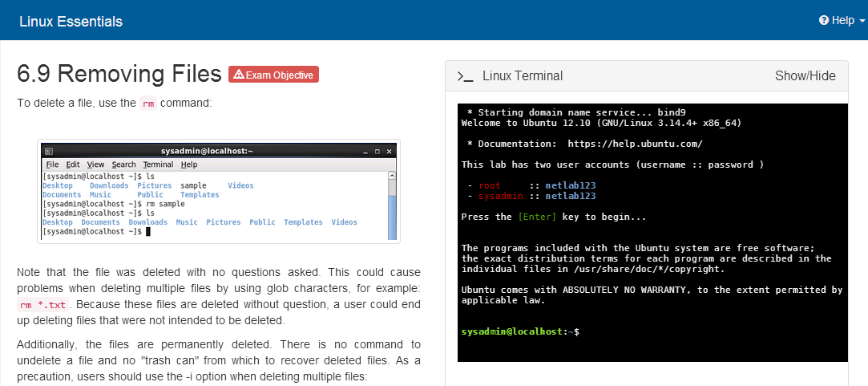Screen dimensions: 868x386
Task: Click the /usr/share/doc/*/copyright path line
Action: (592, 269)
